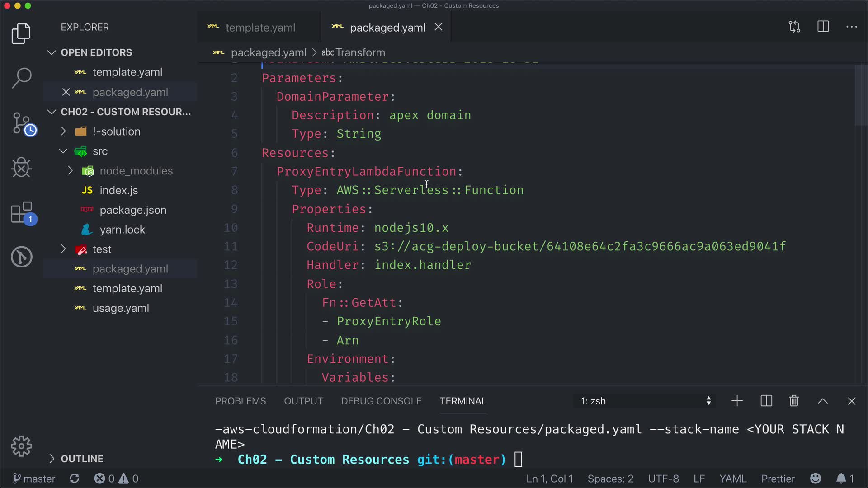Open the Manage gear settings icon
Viewport: 868px width, 488px height.
click(21, 446)
